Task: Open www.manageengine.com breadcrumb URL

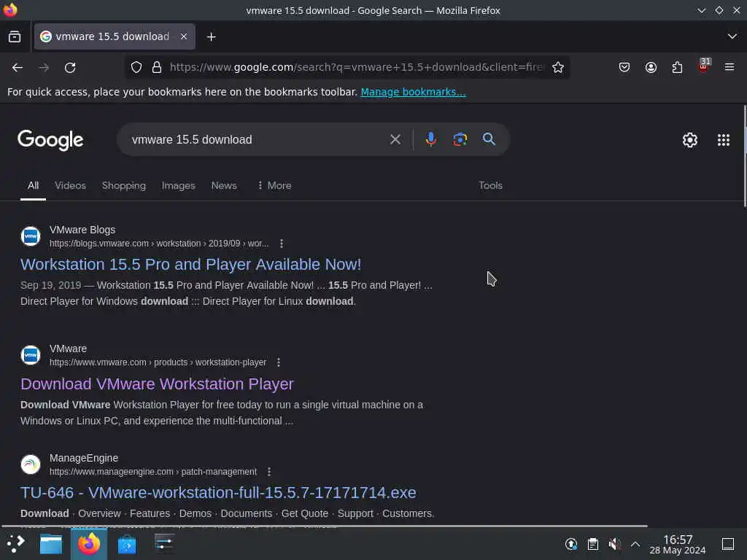Action: click(153, 472)
